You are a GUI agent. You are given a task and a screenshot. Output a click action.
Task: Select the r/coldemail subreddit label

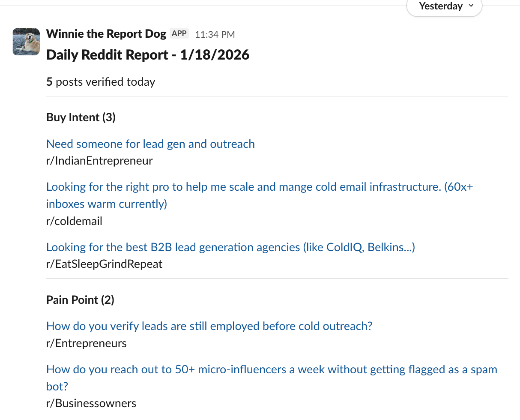(x=74, y=221)
